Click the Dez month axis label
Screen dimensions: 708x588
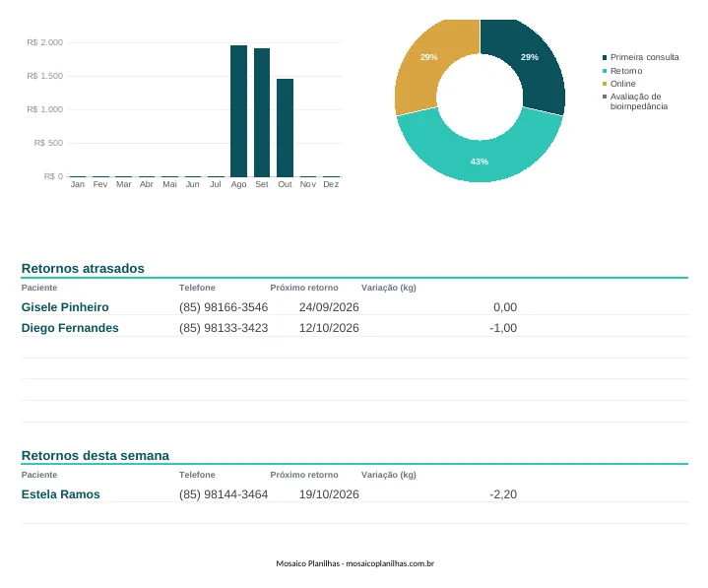pos(331,184)
